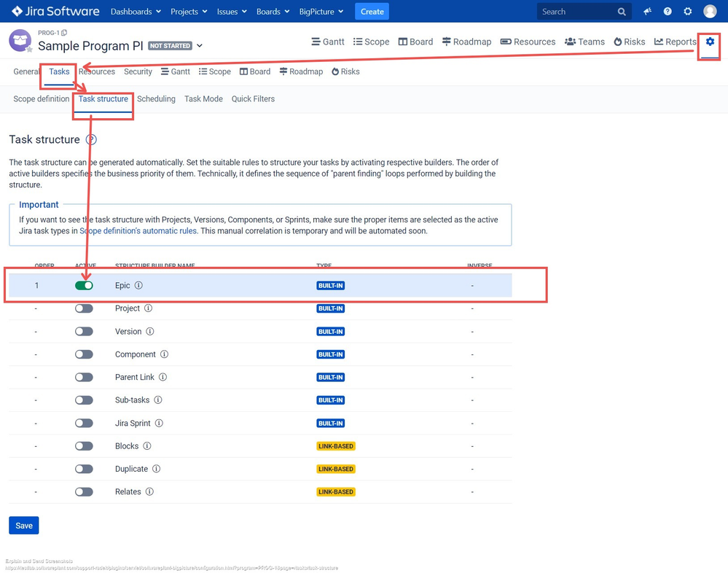Open the user profile avatar

coord(710,12)
